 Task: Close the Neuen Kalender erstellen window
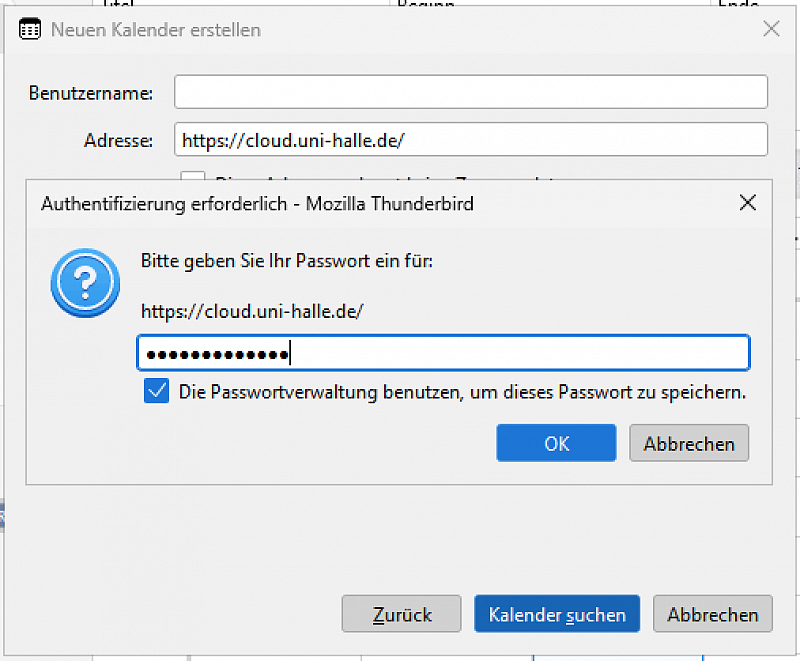point(771,29)
